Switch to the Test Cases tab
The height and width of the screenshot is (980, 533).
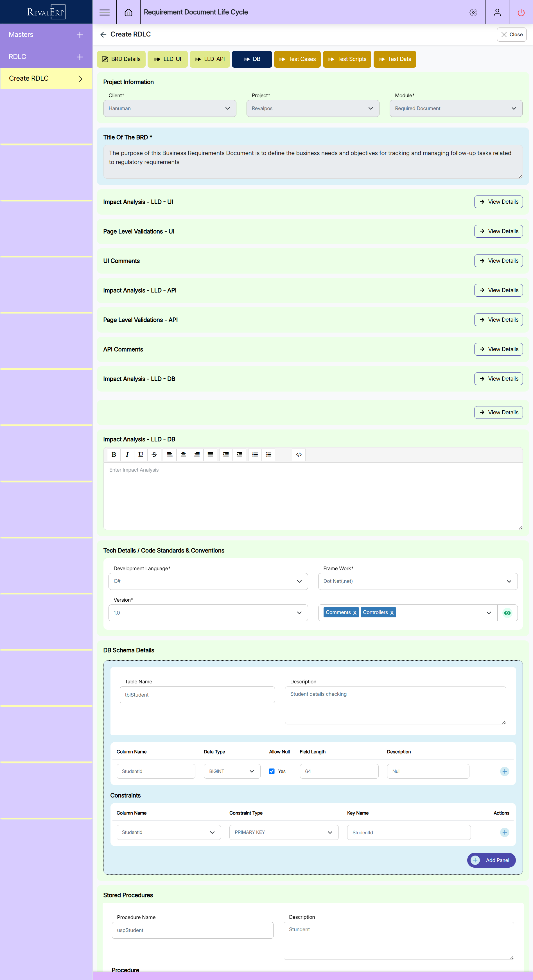(x=297, y=59)
